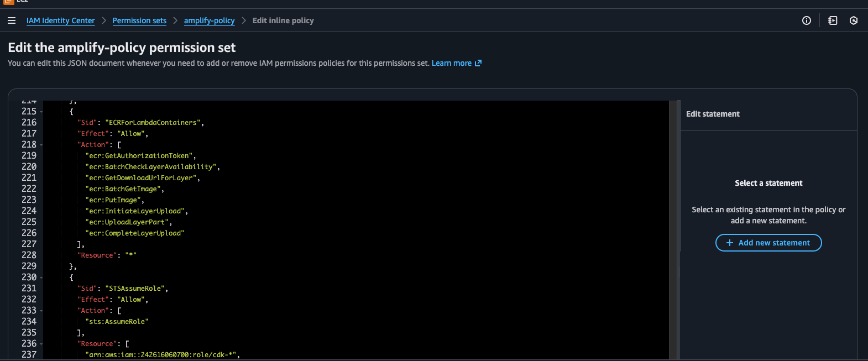
Task: Click the "STSAssumeRole" Sid value
Action: (x=135, y=289)
